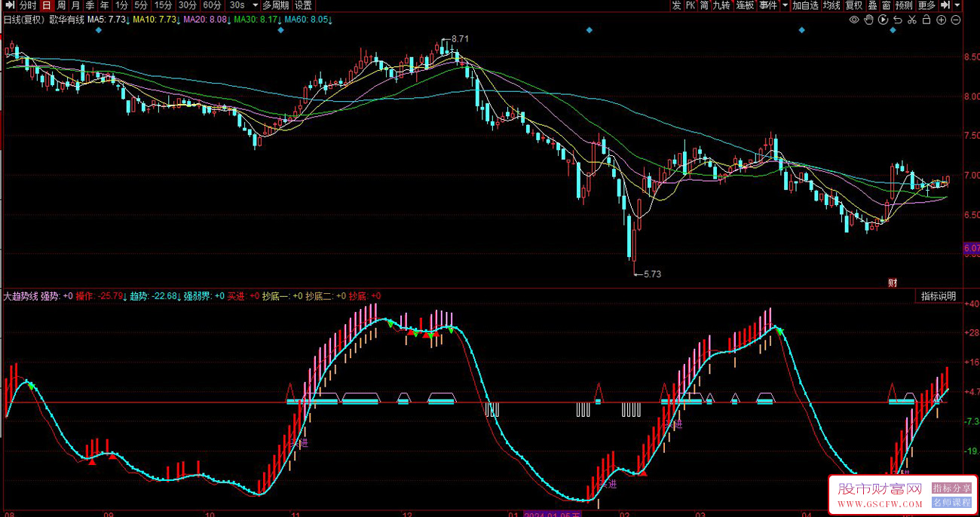Toggle 九转 indicator
Viewport: 980px width, 517px height.
coord(722,5)
